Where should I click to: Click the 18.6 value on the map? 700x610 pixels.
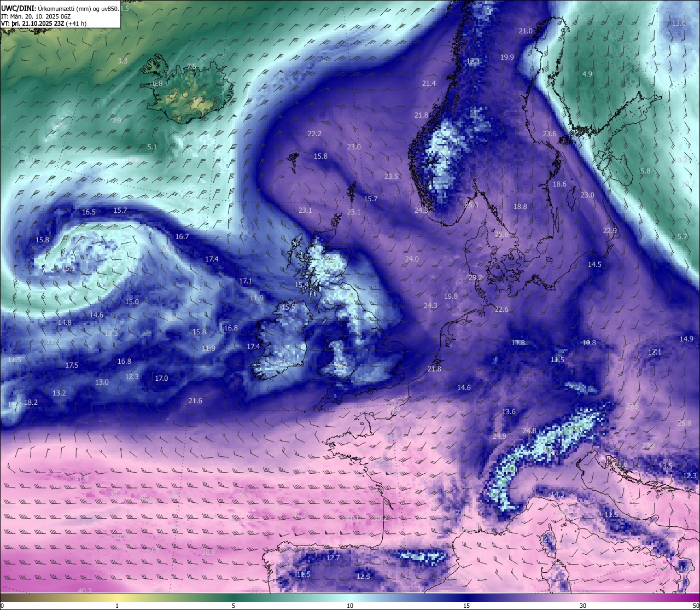point(559,184)
